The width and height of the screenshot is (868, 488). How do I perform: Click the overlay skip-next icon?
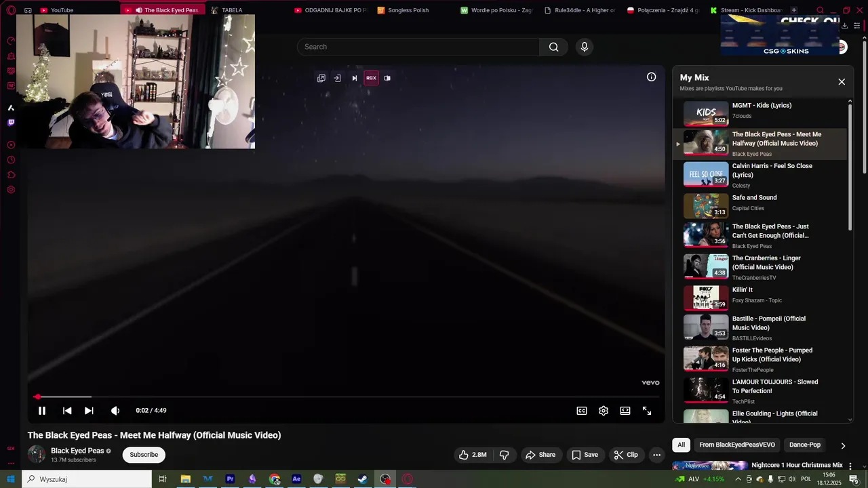click(354, 78)
